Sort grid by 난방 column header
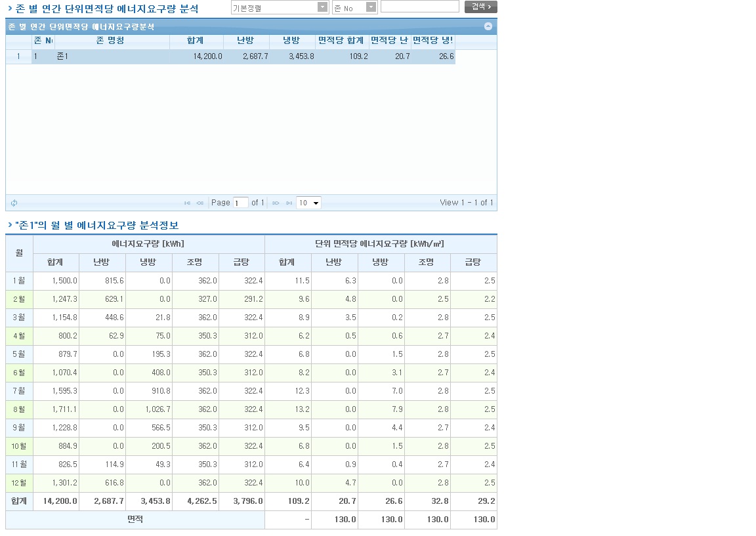Image resolution: width=756 pixels, height=536 pixels. click(x=245, y=41)
